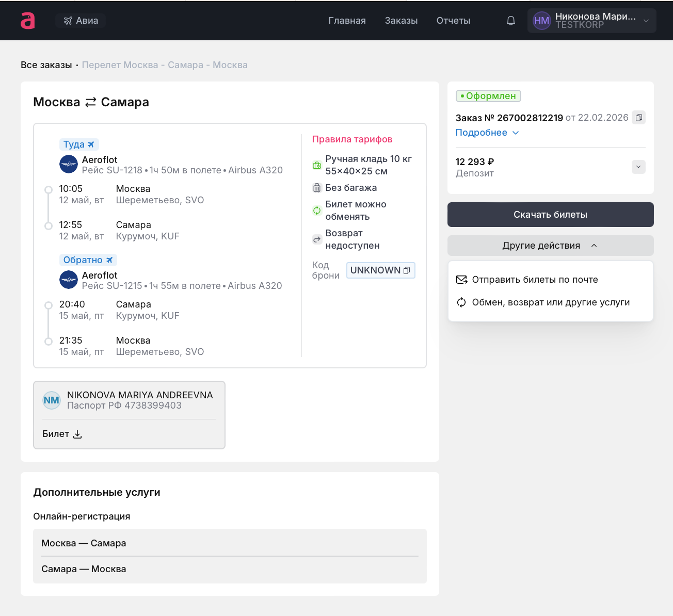673x616 pixels.
Task: Expand the 12 293 ₽ price breakdown
Action: 638,167
